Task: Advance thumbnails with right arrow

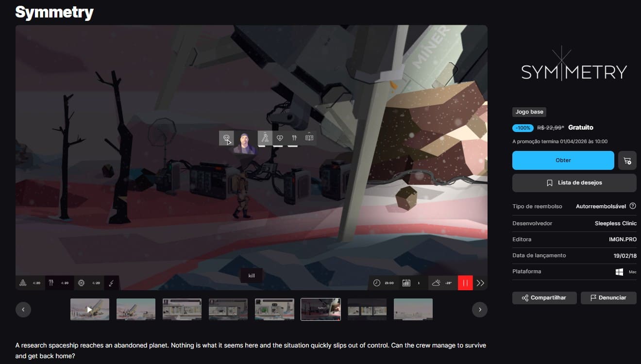Action: click(480, 310)
